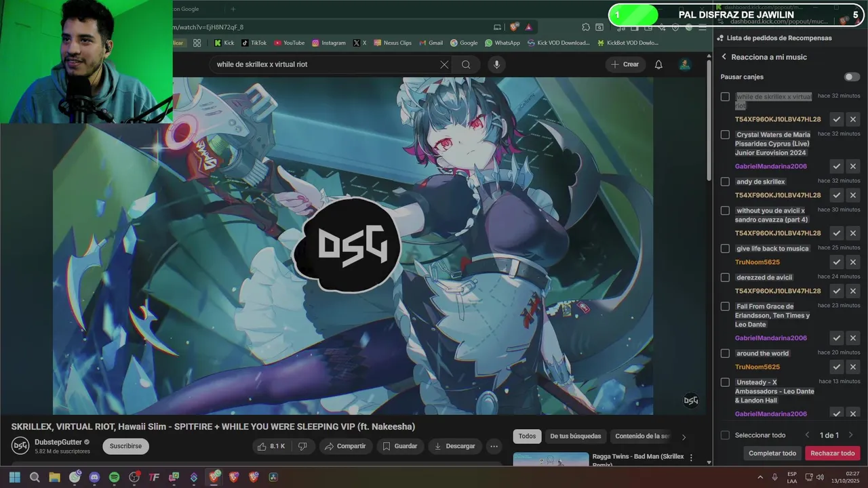Open the YouTube account avatar menu
Screen dimensions: 868x488
coord(685,64)
